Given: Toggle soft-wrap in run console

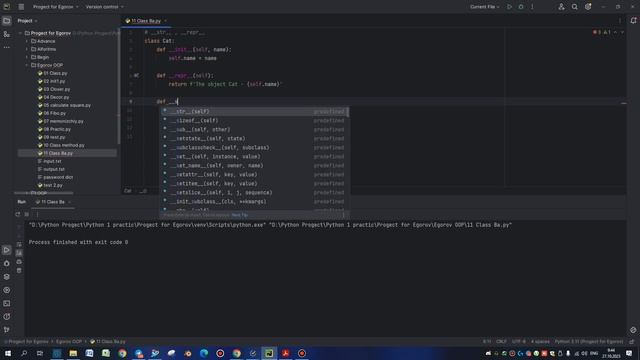Looking at the screenshot, I should tap(19, 244).
